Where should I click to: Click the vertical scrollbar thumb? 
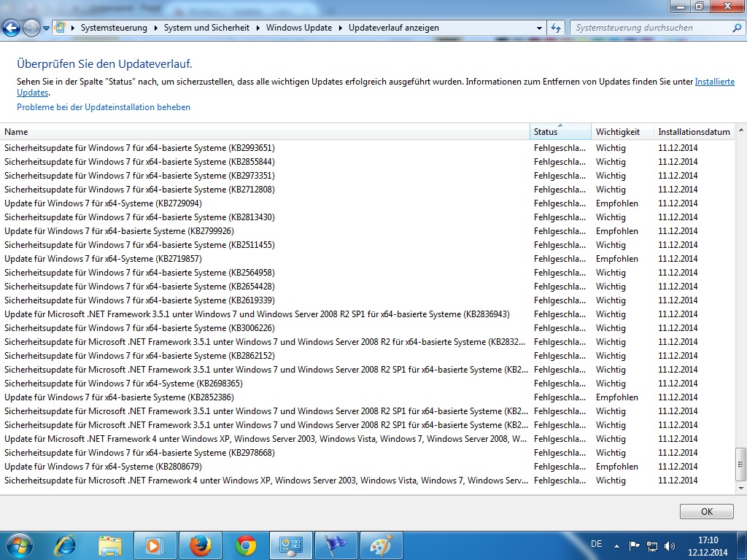point(741,464)
